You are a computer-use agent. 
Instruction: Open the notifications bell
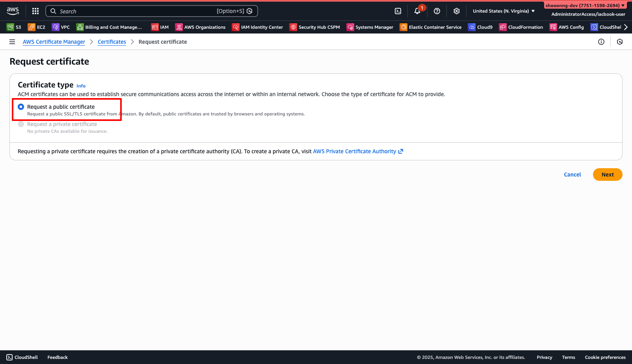[417, 11]
